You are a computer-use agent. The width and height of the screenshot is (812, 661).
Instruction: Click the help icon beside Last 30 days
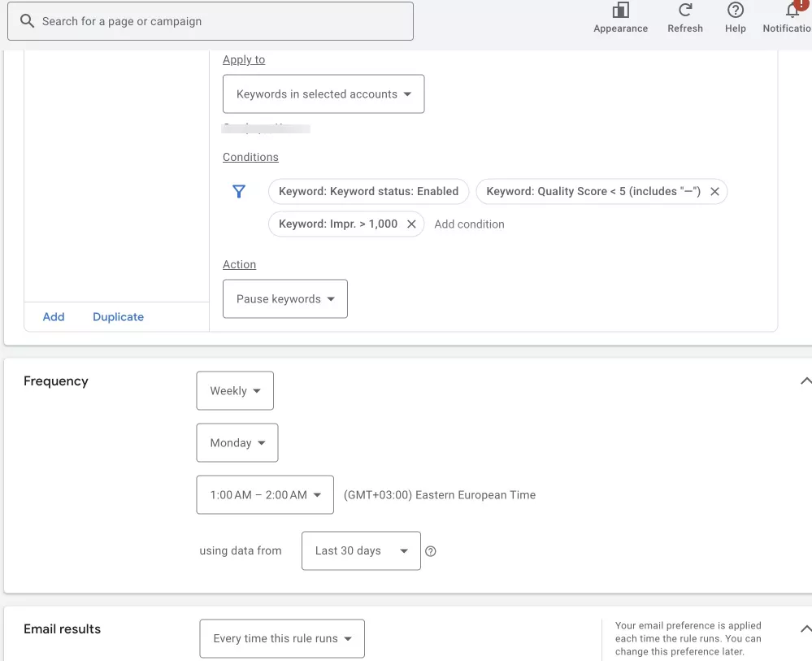430,551
